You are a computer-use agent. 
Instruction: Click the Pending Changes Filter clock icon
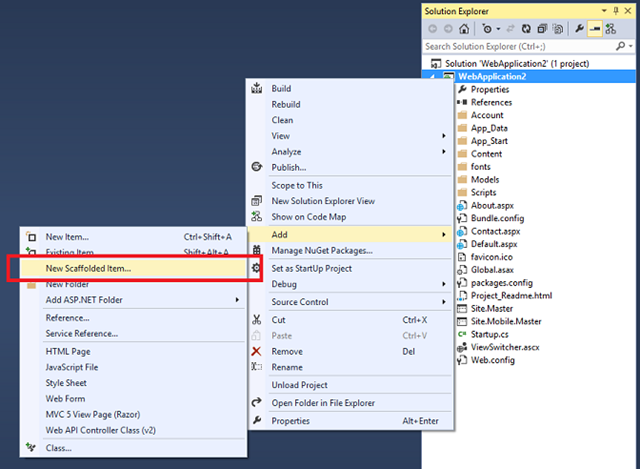coord(487,29)
